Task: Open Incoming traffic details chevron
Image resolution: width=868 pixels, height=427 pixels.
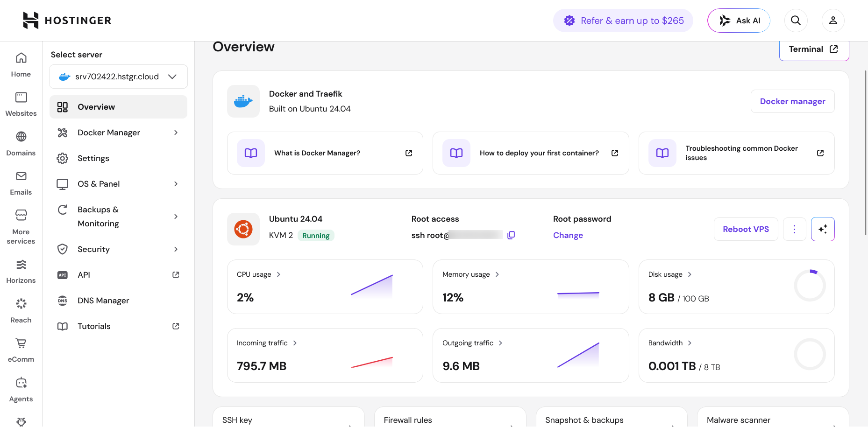Action: (295, 343)
